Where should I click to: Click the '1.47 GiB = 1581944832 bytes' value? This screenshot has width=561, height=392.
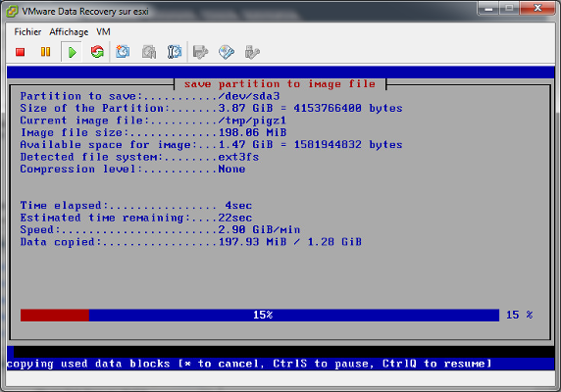[310, 145]
